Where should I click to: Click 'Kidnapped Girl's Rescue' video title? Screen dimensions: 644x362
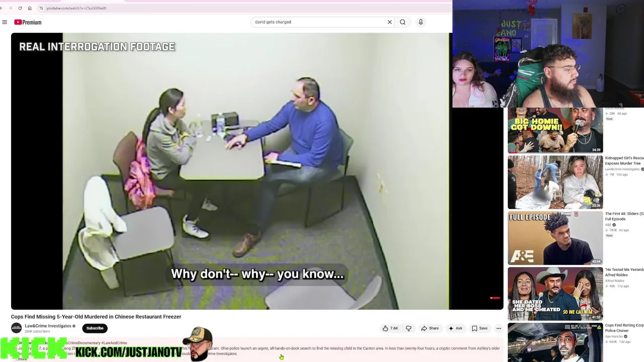[x=624, y=160]
